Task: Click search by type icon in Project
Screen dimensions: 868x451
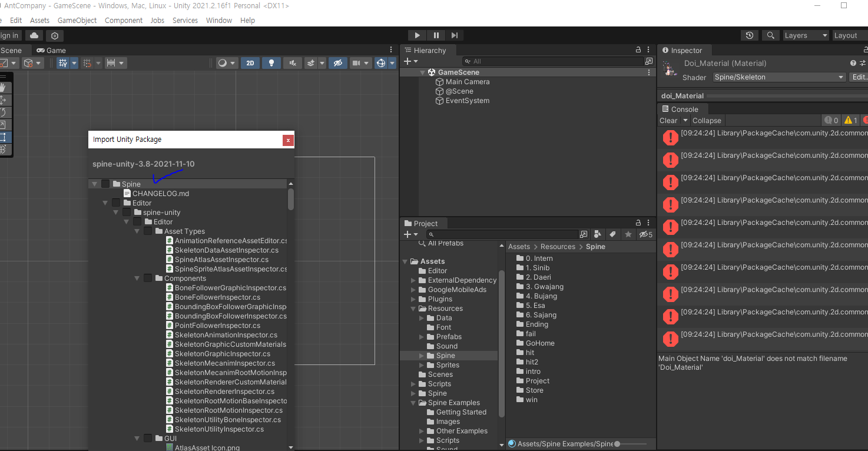Action: pos(598,234)
